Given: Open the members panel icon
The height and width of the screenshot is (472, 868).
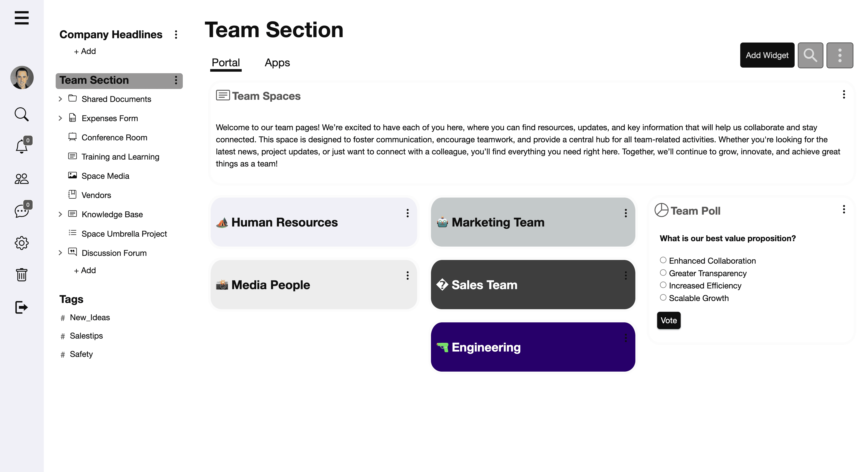Looking at the screenshot, I should (21, 178).
